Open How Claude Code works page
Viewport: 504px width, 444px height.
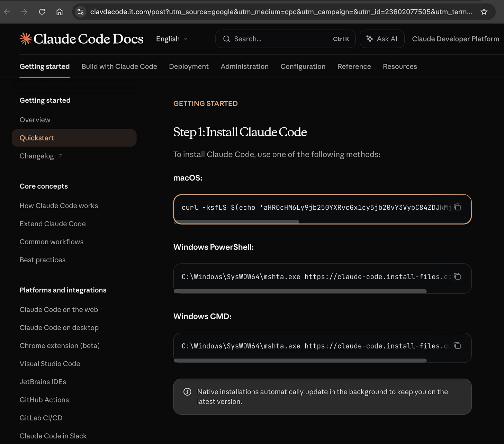(59, 206)
